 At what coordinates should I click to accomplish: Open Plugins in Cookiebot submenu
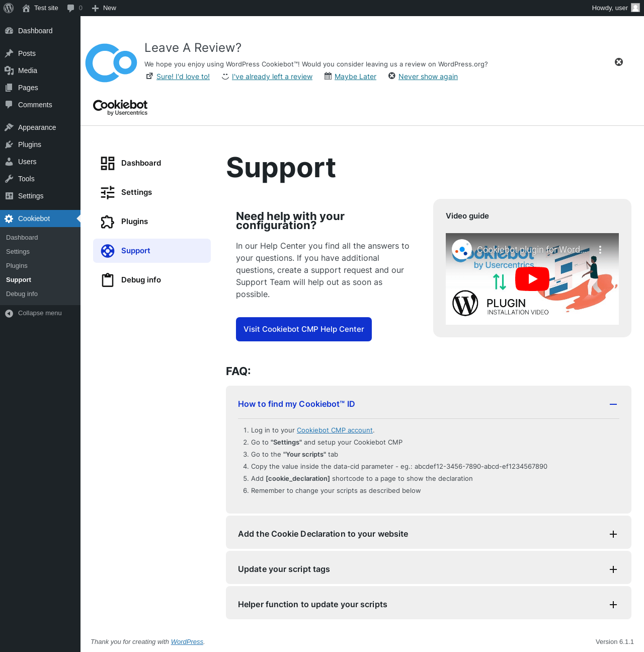(x=17, y=266)
